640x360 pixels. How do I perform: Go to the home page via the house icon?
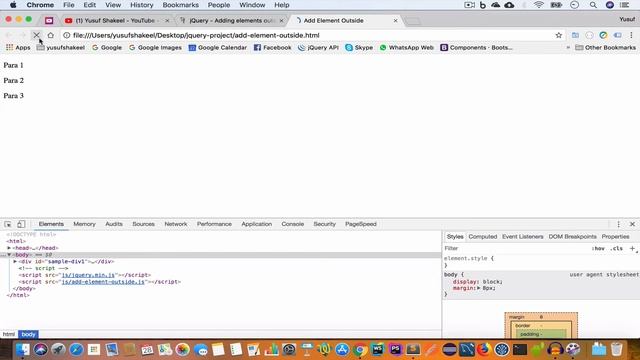click(x=51, y=35)
